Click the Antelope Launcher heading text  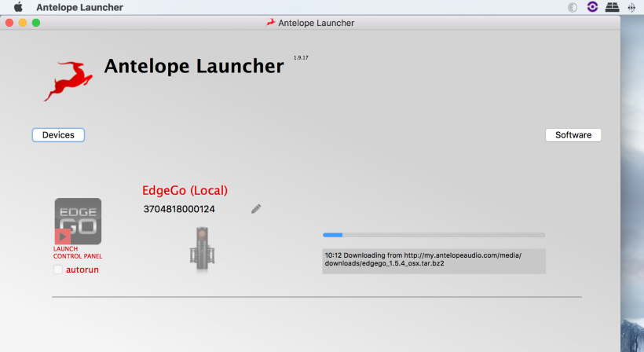[194, 66]
